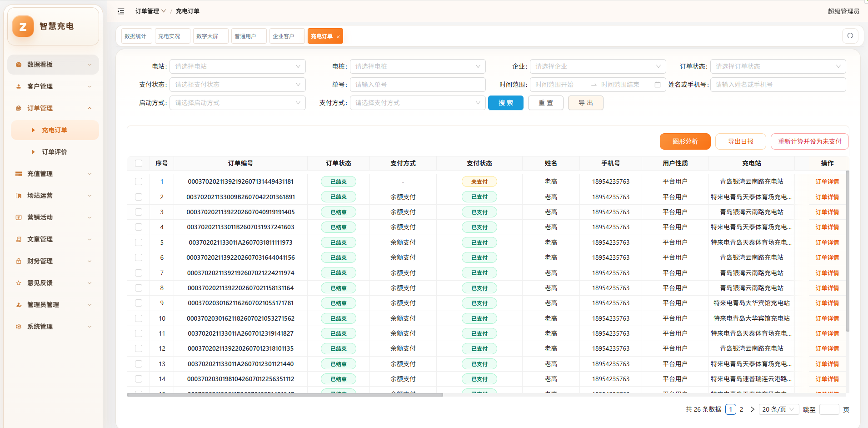Close the 充电订单 tab with its x icon
The height and width of the screenshot is (428, 868).
(x=338, y=37)
